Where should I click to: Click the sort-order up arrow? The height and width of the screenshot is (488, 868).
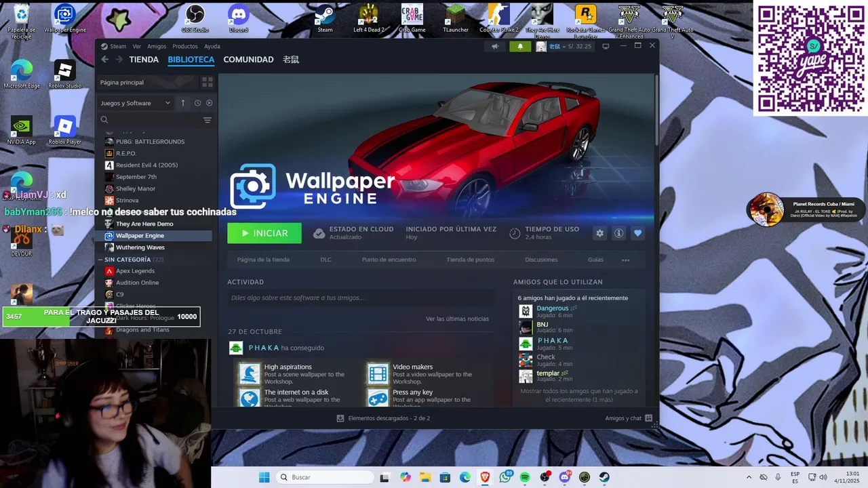click(182, 103)
